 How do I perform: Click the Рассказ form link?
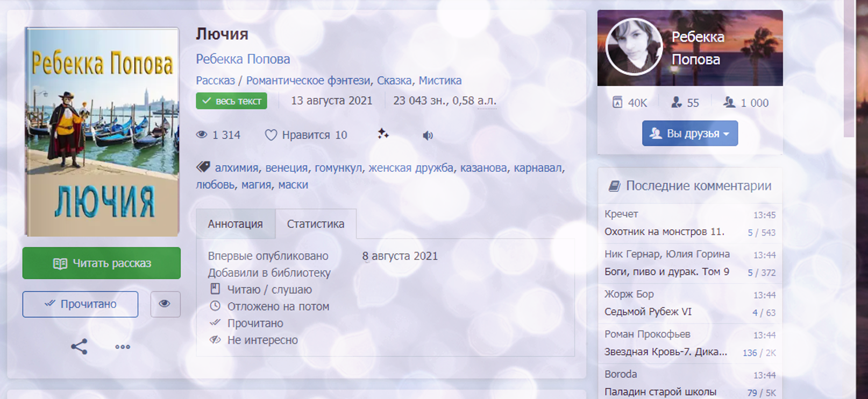[x=216, y=80]
